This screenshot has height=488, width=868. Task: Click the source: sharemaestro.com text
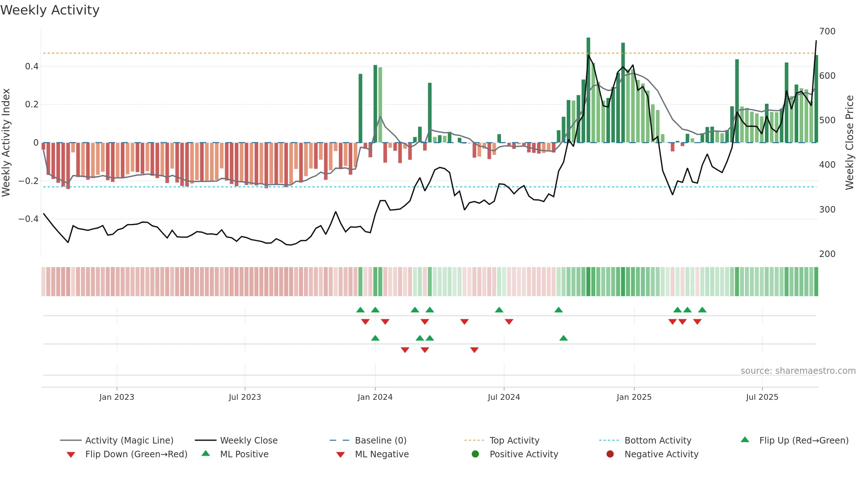(x=798, y=371)
